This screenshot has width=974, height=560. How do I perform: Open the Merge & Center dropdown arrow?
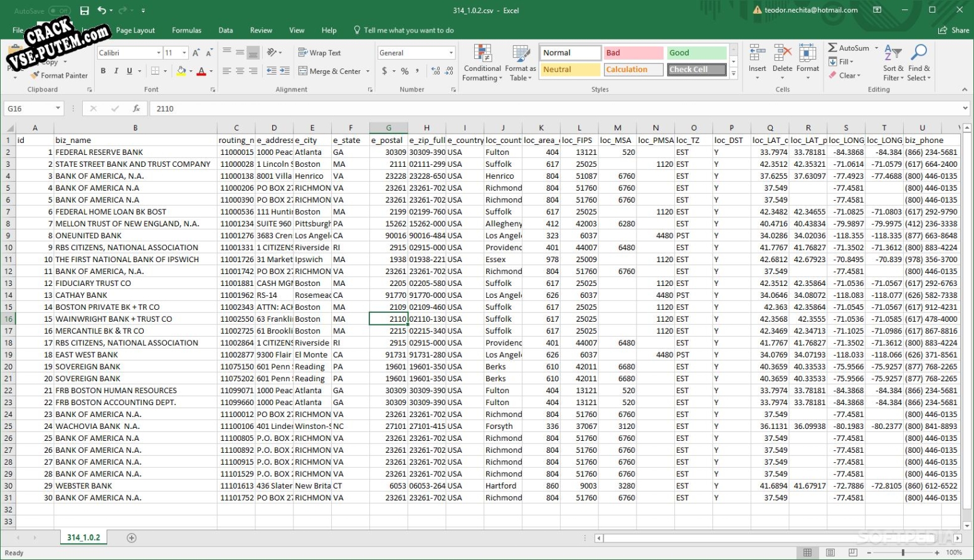tap(368, 71)
